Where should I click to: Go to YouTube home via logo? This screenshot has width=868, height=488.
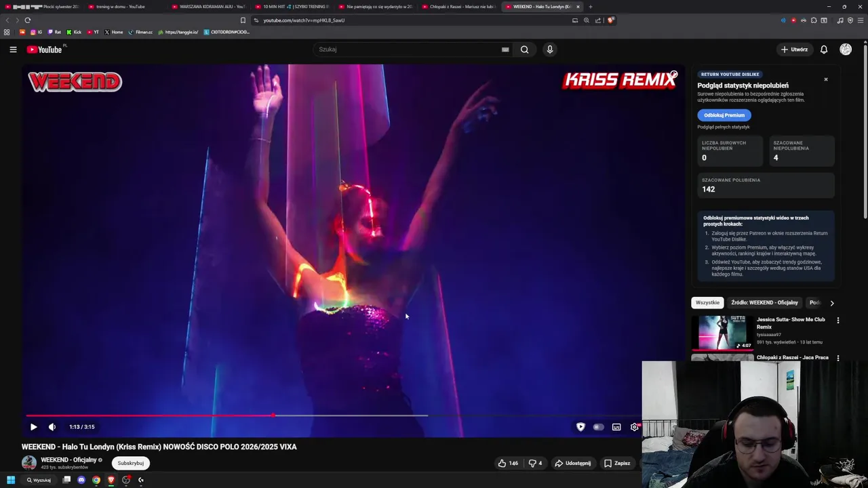(45, 49)
